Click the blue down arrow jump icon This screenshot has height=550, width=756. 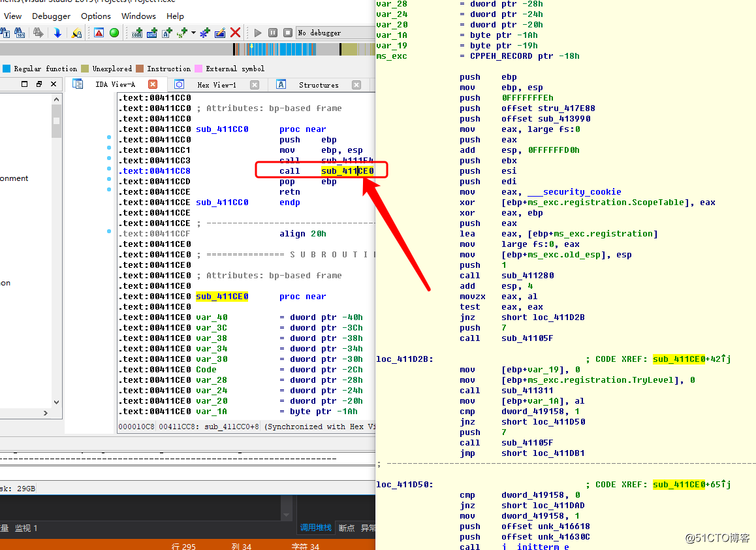[57, 33]
